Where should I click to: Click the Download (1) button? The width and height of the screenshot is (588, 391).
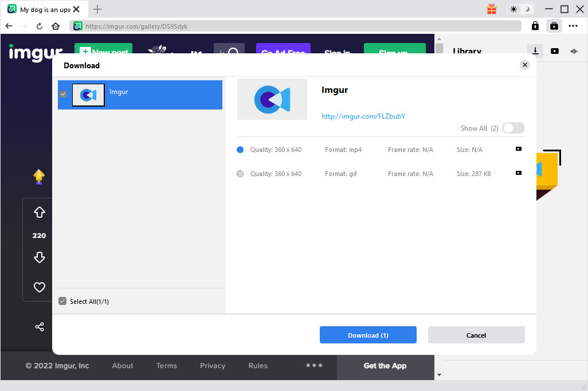click(368, 335)
